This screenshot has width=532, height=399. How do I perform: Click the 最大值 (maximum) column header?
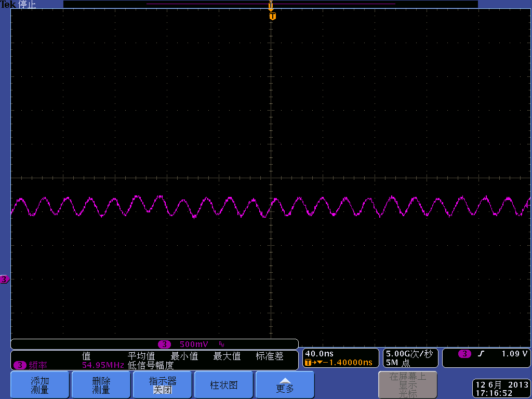227,356
